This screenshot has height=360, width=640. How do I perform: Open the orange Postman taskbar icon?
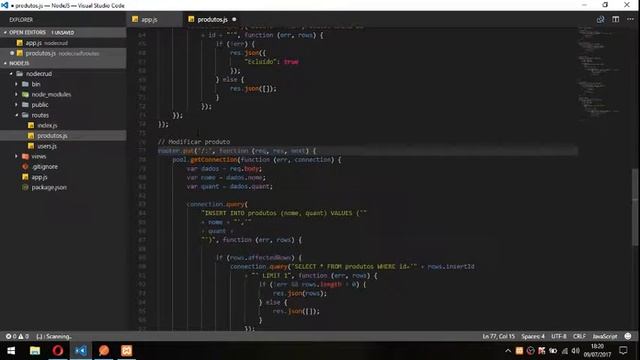[x=104, y=351]
